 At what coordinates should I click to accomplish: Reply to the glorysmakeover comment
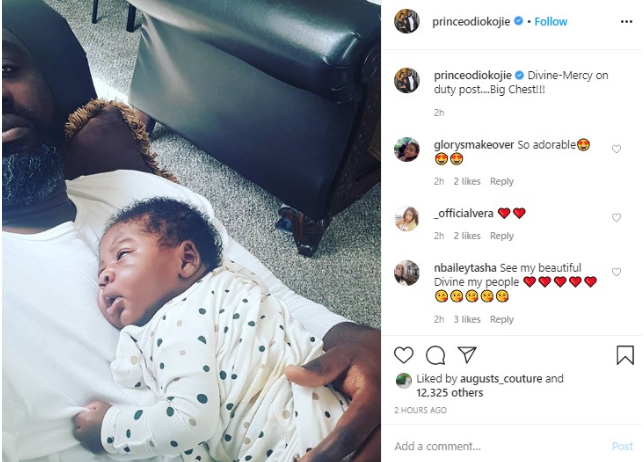[x=501, y=182]
